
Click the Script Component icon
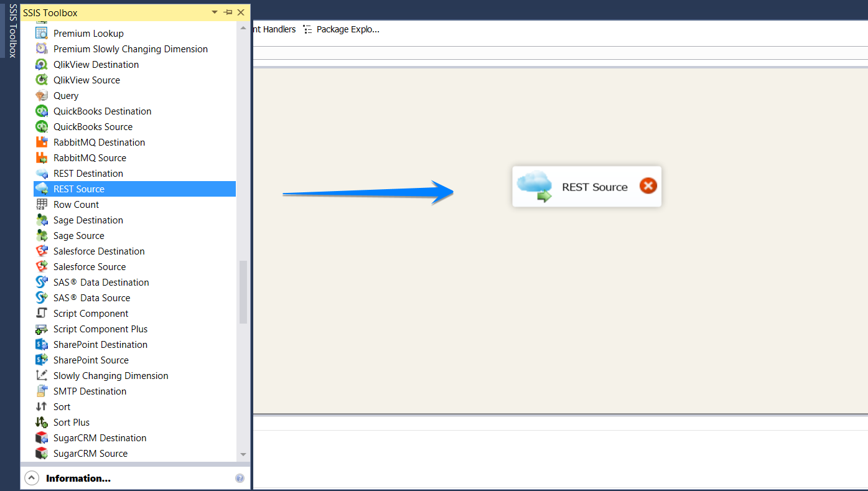[x=42, y=314]
